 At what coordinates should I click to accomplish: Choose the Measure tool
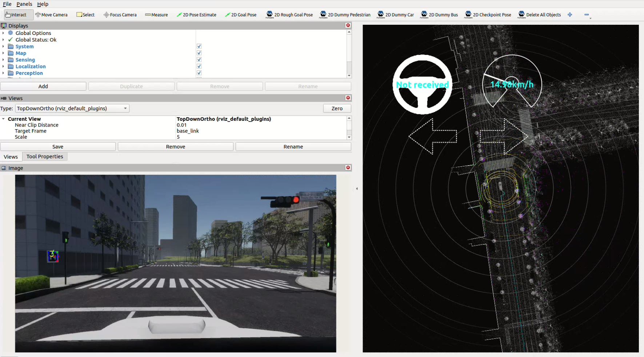[156, 15]
